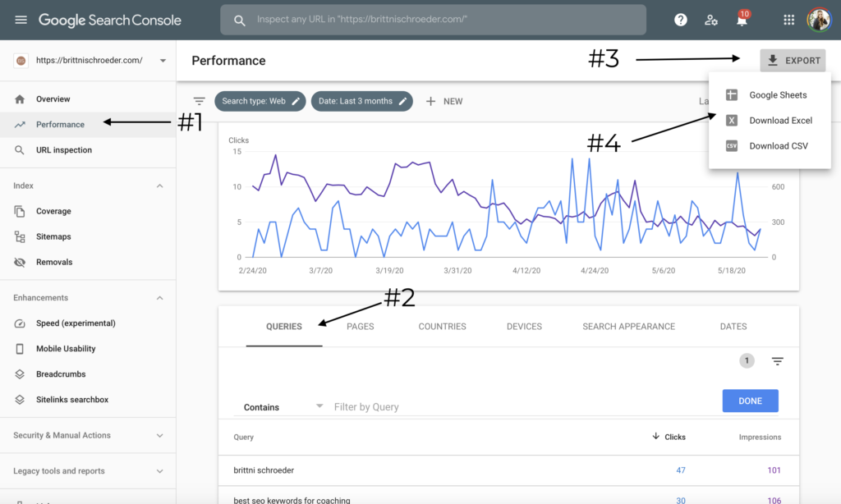Switch to the Search Appearance tab
This screenshot has width=841, height=504.
(x=628, y=327)
